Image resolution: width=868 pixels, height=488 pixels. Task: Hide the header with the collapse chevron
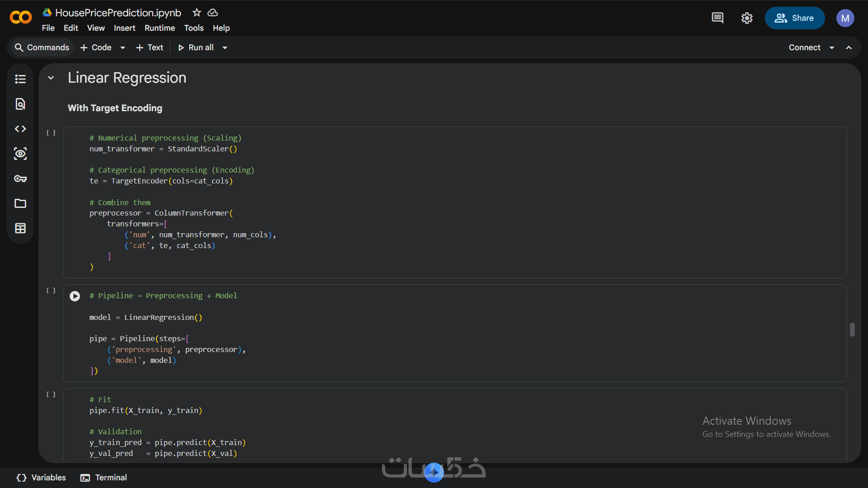849,47
